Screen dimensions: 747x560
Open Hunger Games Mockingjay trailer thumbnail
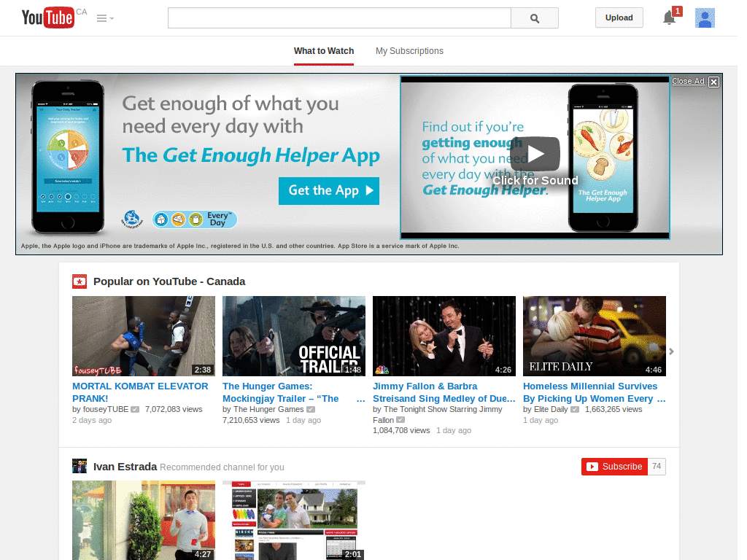point(294,335)
